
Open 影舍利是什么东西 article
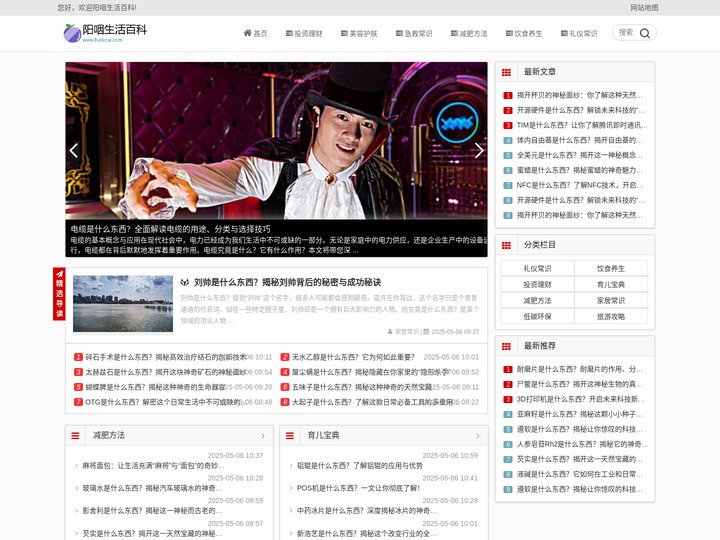coord(152,511)
